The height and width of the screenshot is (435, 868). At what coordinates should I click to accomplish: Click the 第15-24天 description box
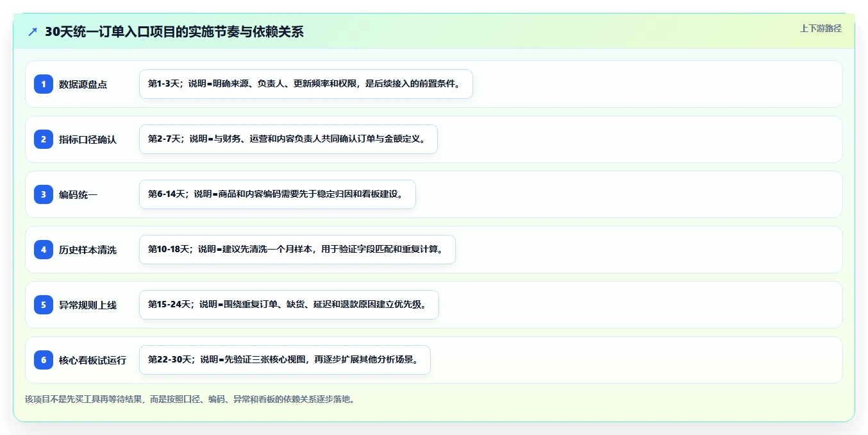tap(289, 305)
